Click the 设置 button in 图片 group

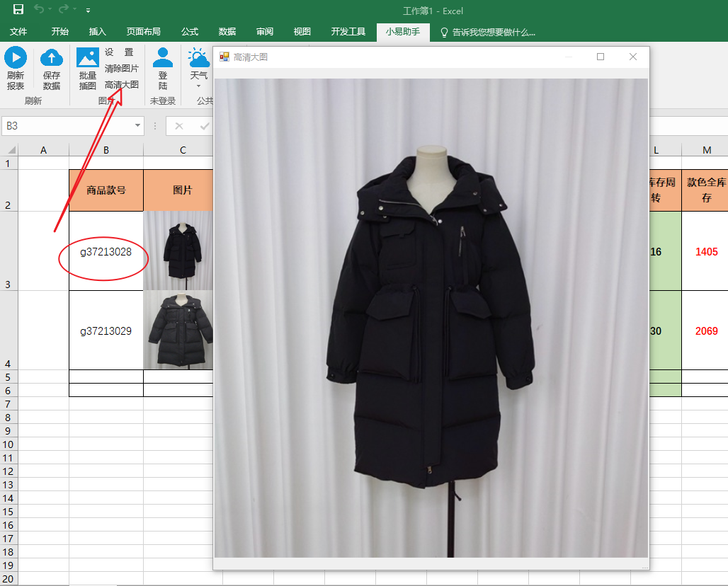pyautogui.click(x=119, y=52)
